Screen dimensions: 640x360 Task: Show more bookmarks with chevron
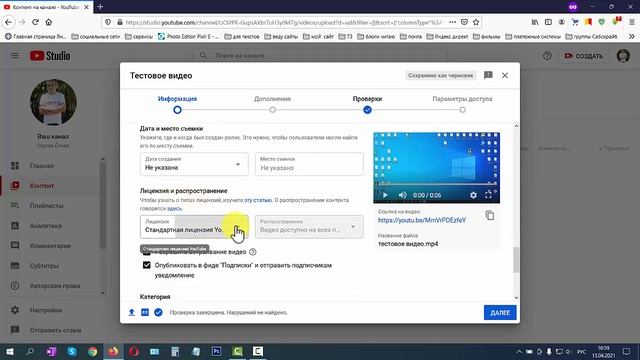pyautogui.click(x=631, y=36)
